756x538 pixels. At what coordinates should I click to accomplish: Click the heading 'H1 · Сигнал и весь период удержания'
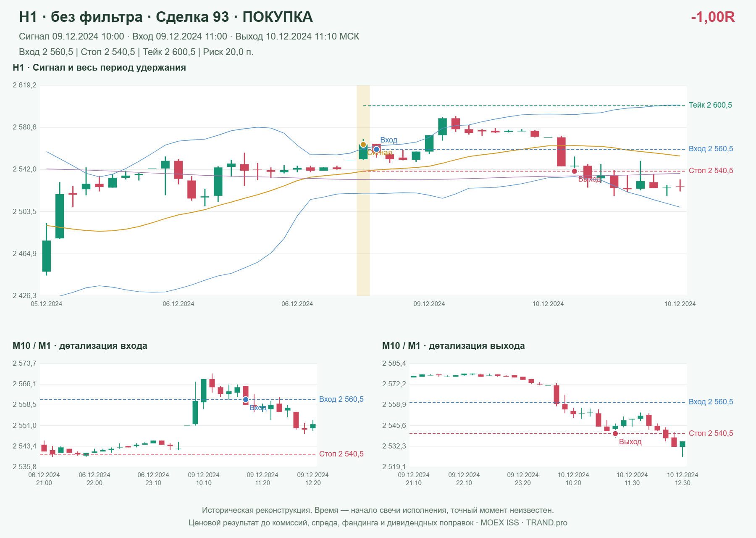pos(99,68)
